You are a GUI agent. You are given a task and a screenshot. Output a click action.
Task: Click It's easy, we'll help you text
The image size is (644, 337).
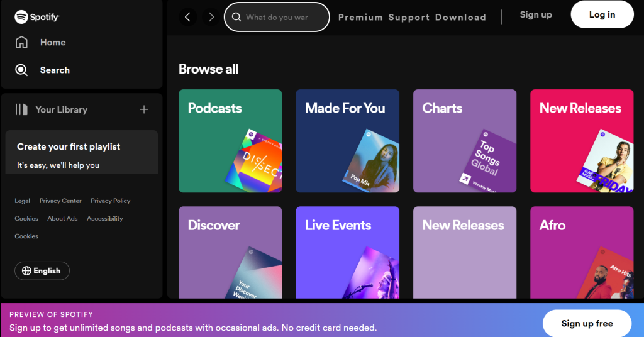tap(58, 165)
